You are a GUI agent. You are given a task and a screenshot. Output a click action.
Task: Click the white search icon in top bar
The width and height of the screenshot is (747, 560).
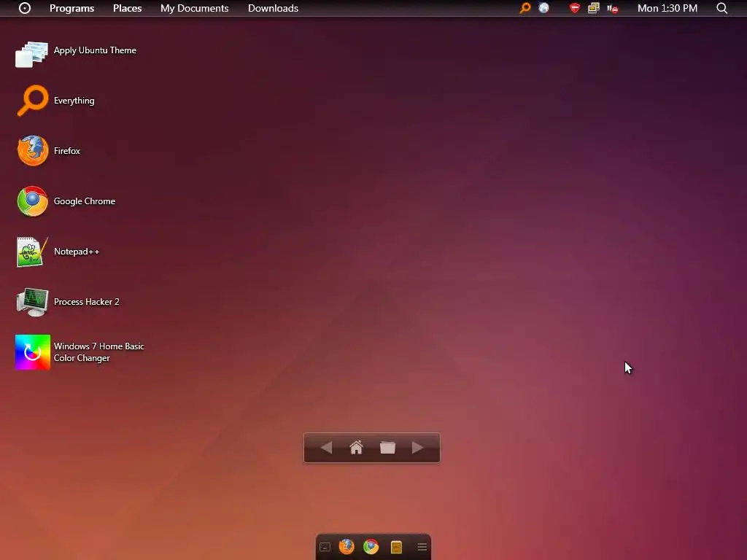721,8
